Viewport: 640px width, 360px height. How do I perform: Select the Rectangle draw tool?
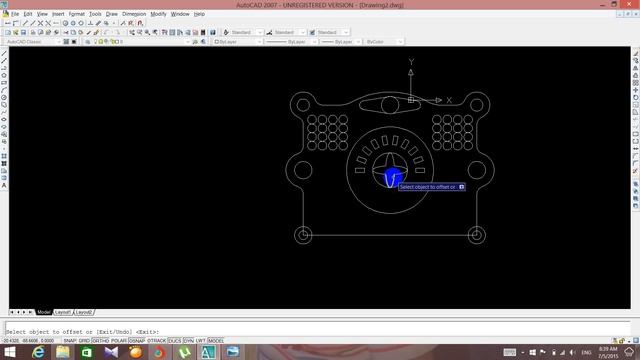coord(4,83)
